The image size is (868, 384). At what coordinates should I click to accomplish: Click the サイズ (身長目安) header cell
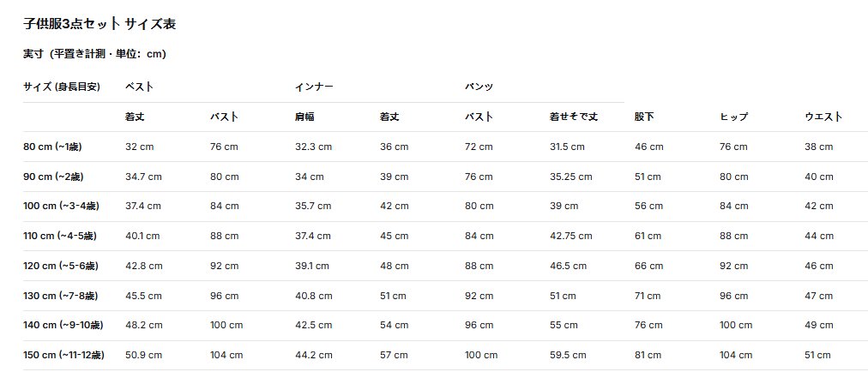point(62,87)
